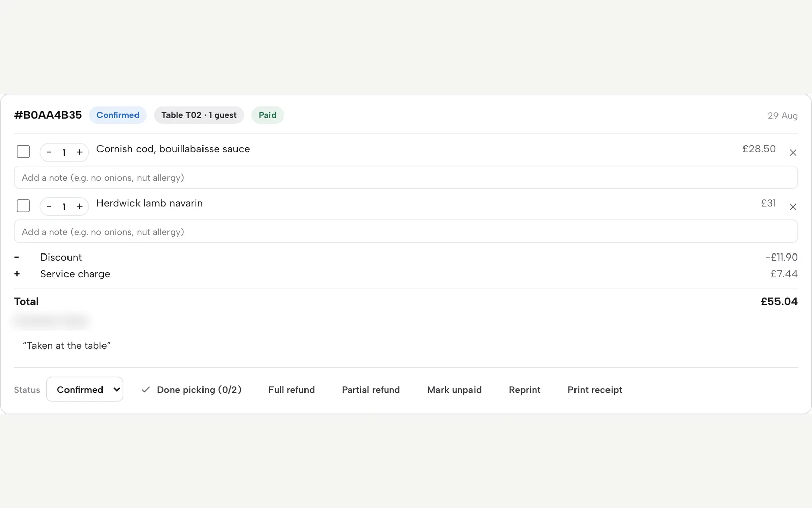Click Done picking (0/2) button
This screenshot has width=812, height=508.
tap(191, 390)
